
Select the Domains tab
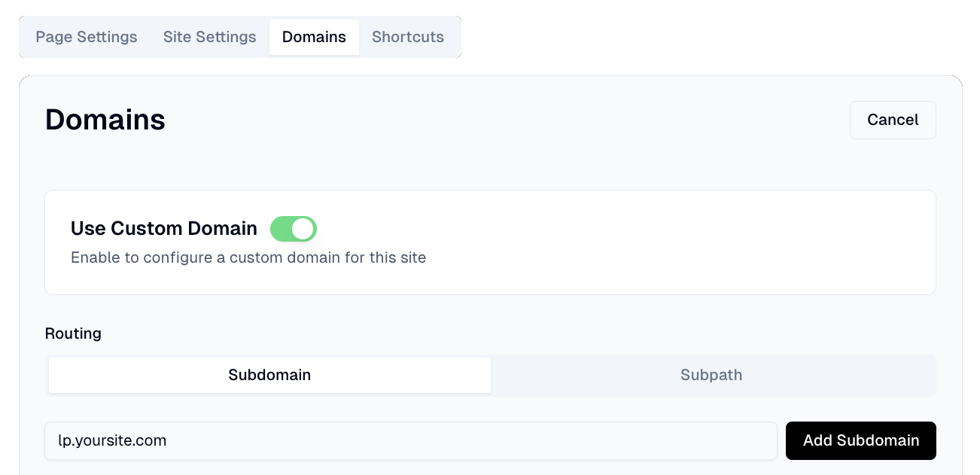[314, 36]
